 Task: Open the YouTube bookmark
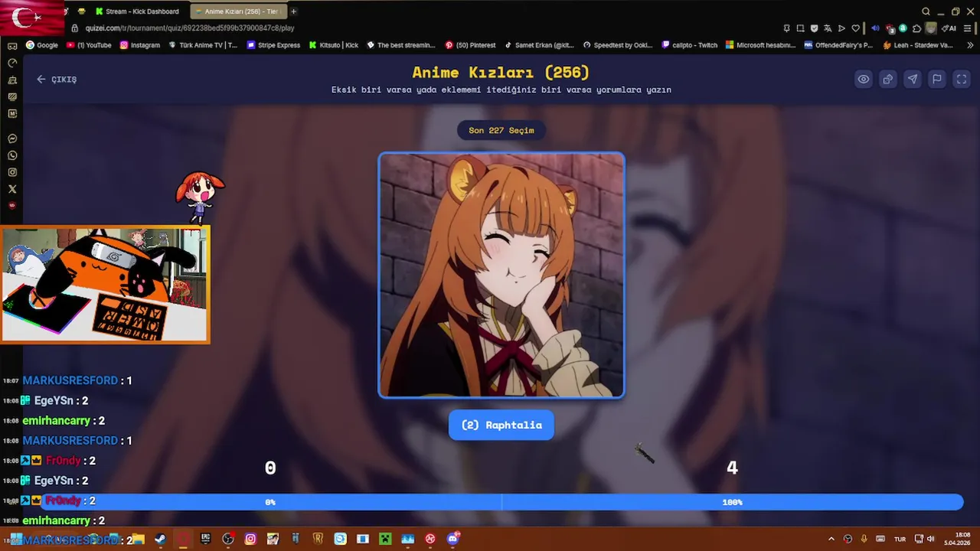click(x=89, y=45)
